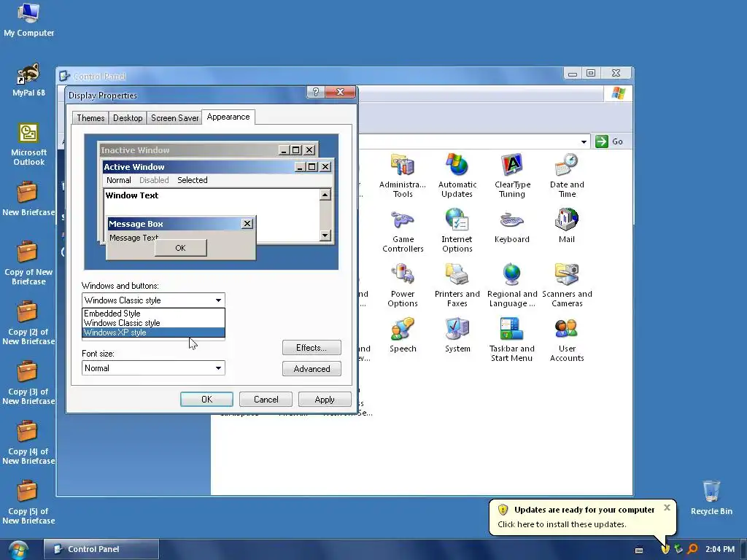
Task: Select Copy (2) of New Briefcase
Action: (x=28, y=323)
